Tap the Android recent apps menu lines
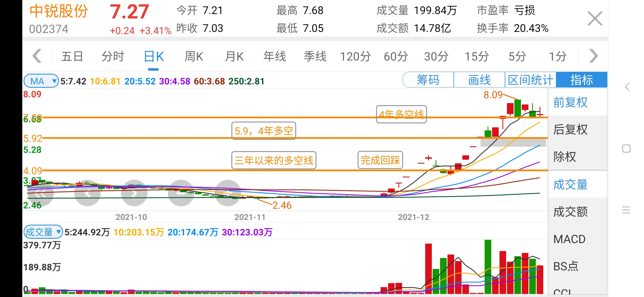The width and height of the screenshot is (644, 297). [626, 210]
